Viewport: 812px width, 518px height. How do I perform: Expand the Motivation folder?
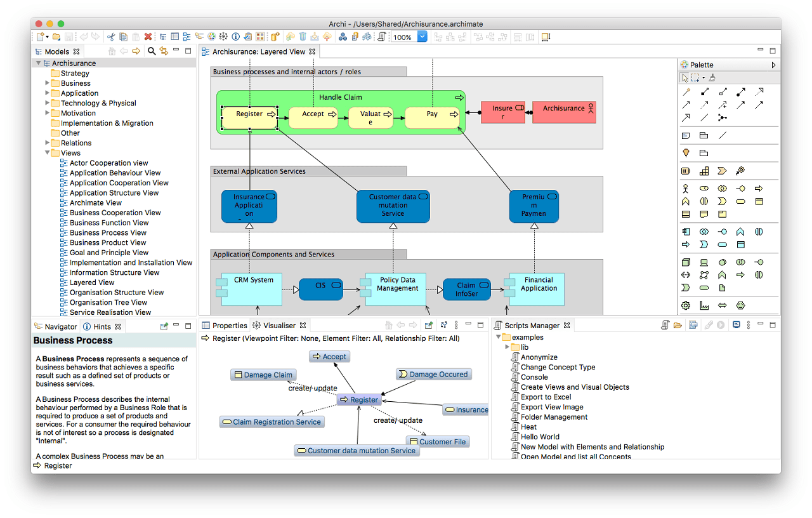pyautogui.click(x=47, y=113)
